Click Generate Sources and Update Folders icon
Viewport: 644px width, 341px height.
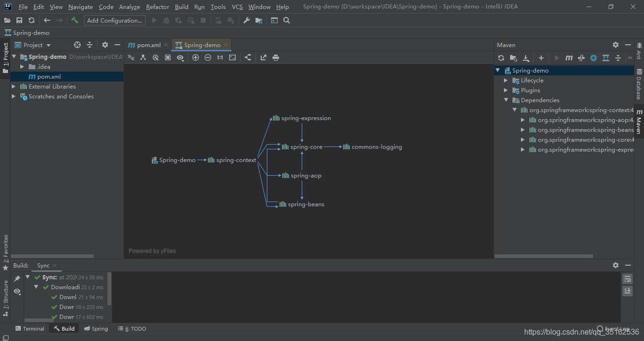click(513, 58)
